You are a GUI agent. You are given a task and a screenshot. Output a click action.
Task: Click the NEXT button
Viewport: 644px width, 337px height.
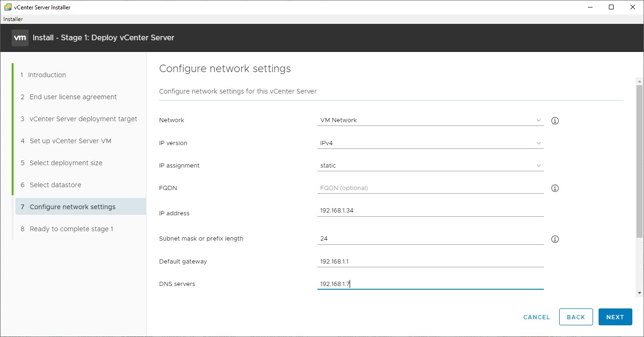(x=615, y=317)
